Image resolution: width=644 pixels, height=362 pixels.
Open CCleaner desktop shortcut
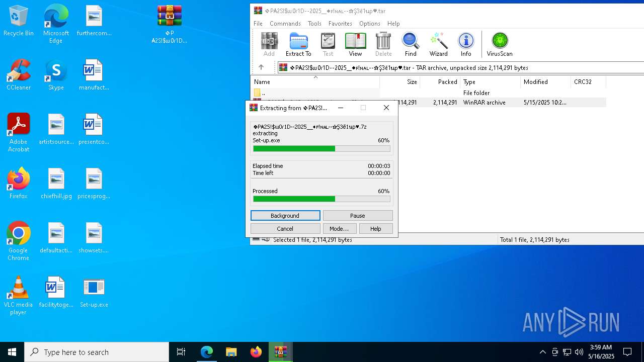(19, 75)
